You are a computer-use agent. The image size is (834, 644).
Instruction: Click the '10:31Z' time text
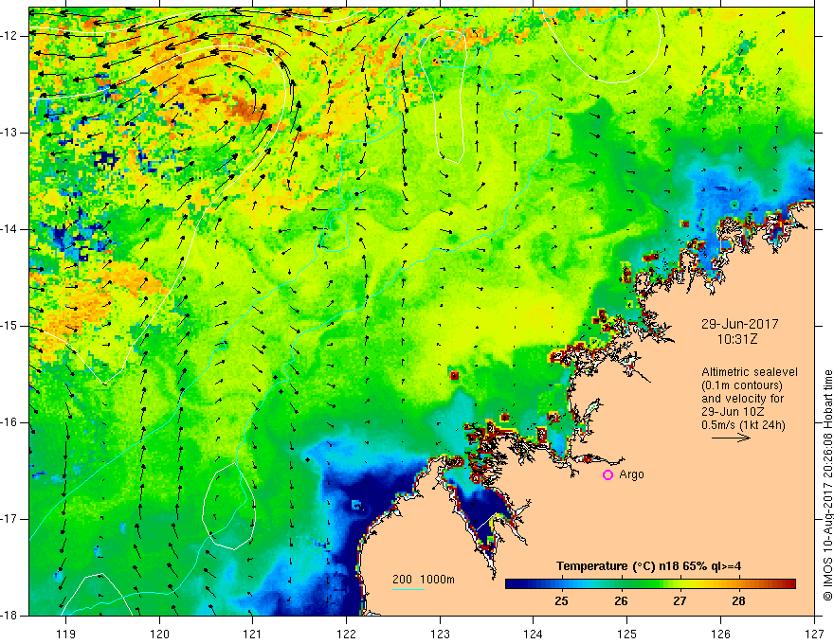(x=737, y=339)
